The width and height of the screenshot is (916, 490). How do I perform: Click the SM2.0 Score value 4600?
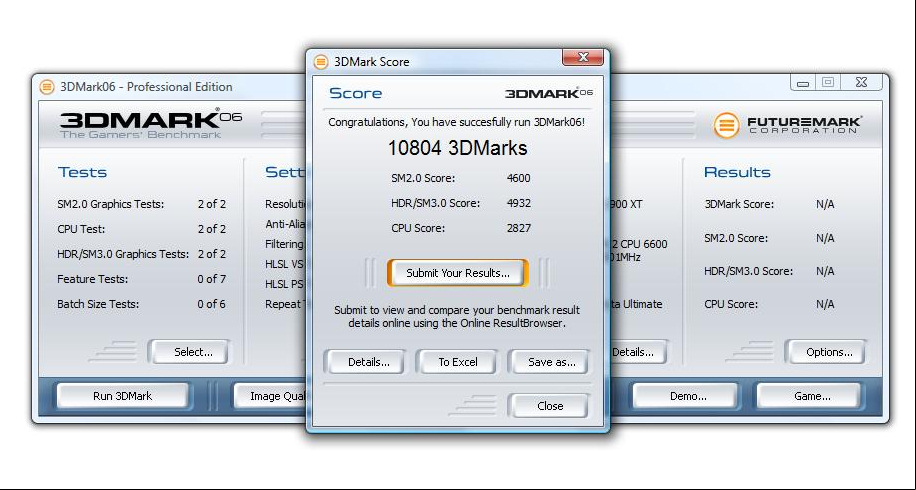[x=518, y=178]
